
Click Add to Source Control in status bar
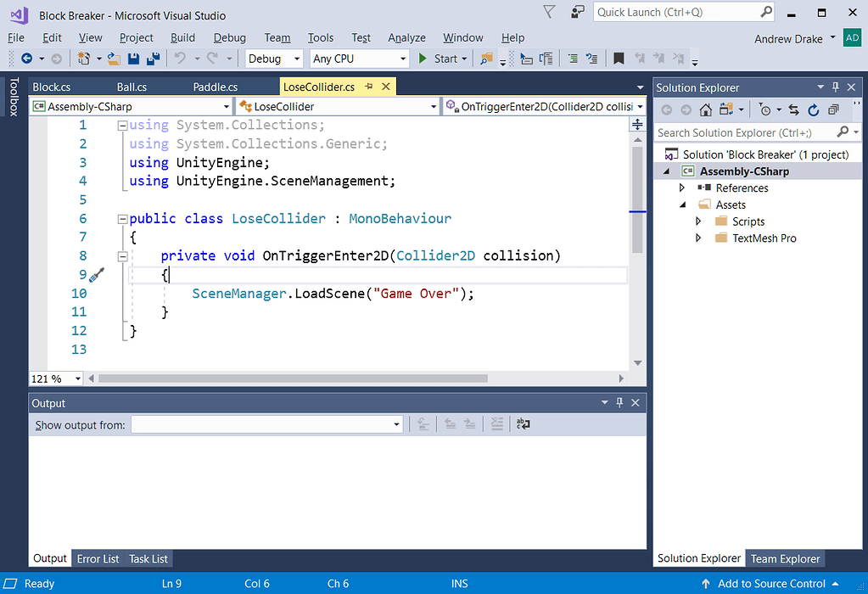coord(770,583)
